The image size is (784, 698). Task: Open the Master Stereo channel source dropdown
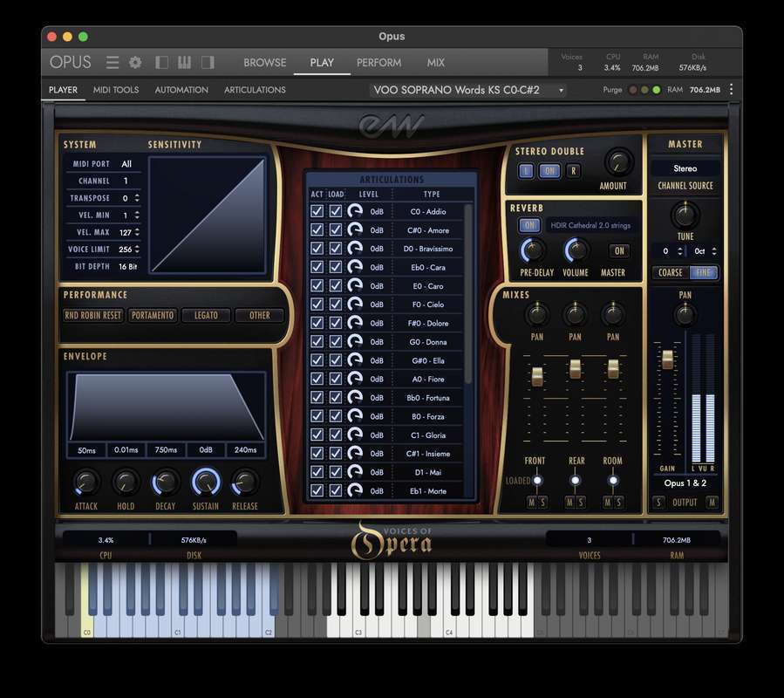coord(685,168)
